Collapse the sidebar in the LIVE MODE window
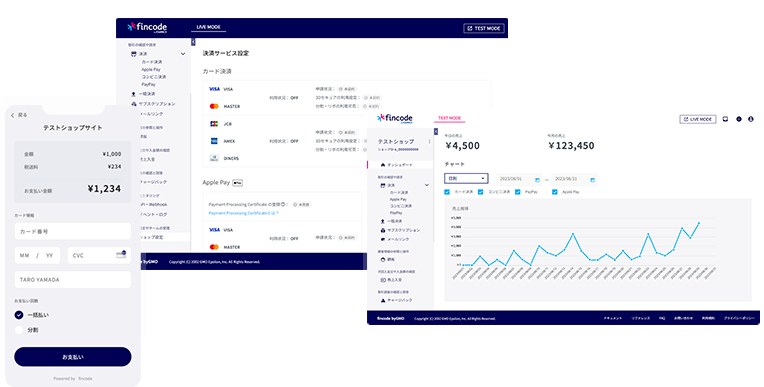Viewport: 764px width, 387px height. 193,42
